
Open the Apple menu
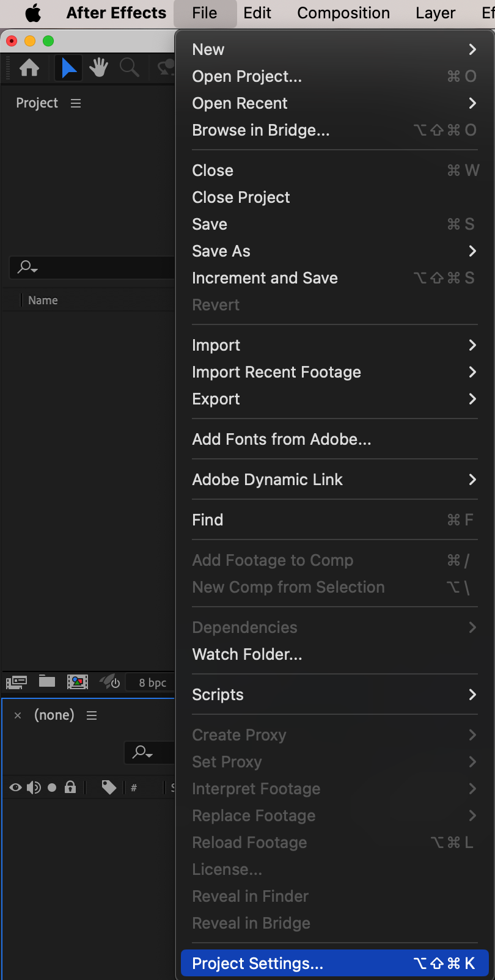(x=33, y=13)
